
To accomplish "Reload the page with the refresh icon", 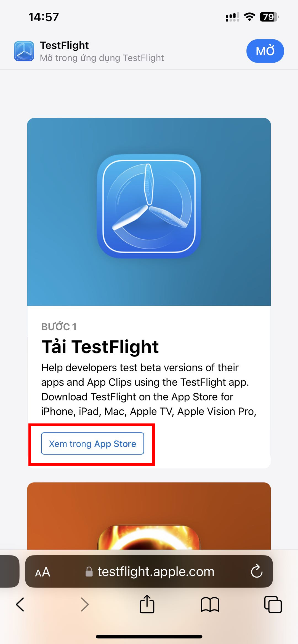I will click(x=257, y=571).
